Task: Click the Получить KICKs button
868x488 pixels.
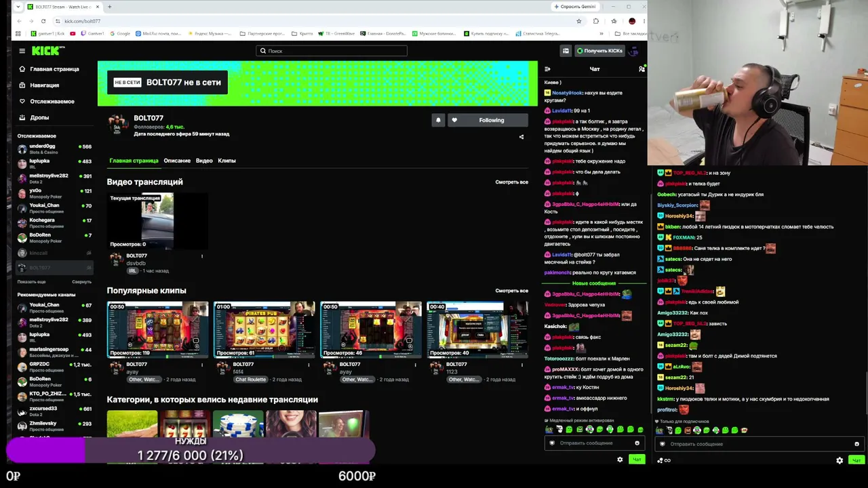Action: tap(599, 51)
